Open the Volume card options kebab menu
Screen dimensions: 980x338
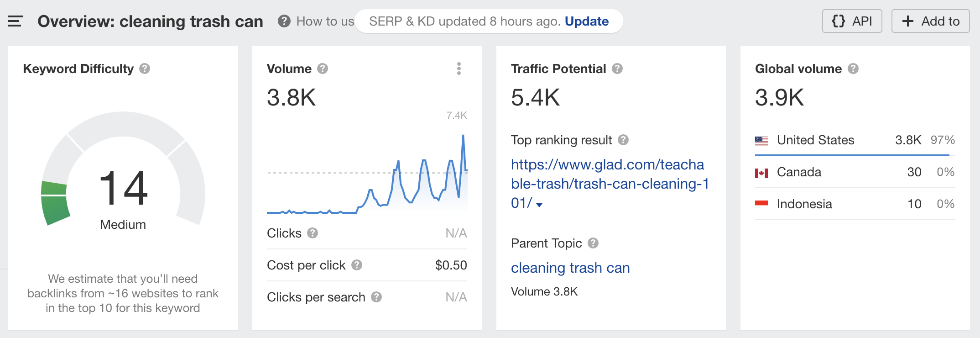click(459, 69)
